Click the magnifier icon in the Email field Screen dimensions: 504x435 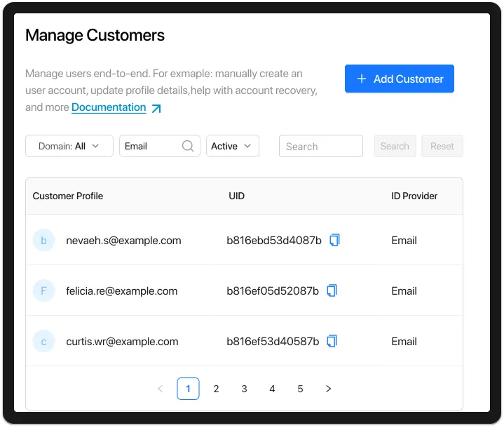pos(188,146)
